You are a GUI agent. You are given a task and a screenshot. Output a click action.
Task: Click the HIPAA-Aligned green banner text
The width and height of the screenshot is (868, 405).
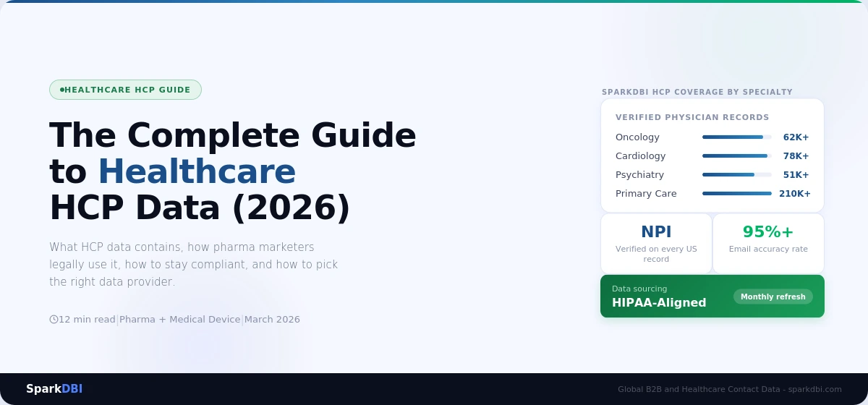659,303
